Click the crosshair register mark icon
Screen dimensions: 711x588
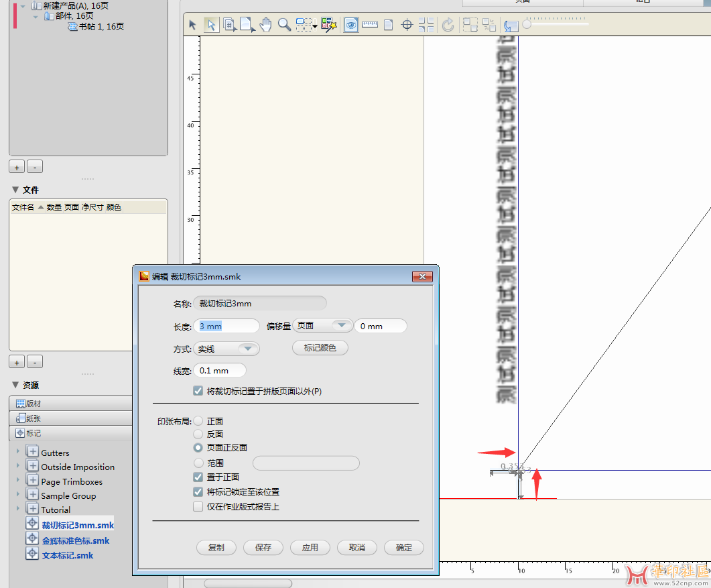pyautogui.click(x=407, y=25)
